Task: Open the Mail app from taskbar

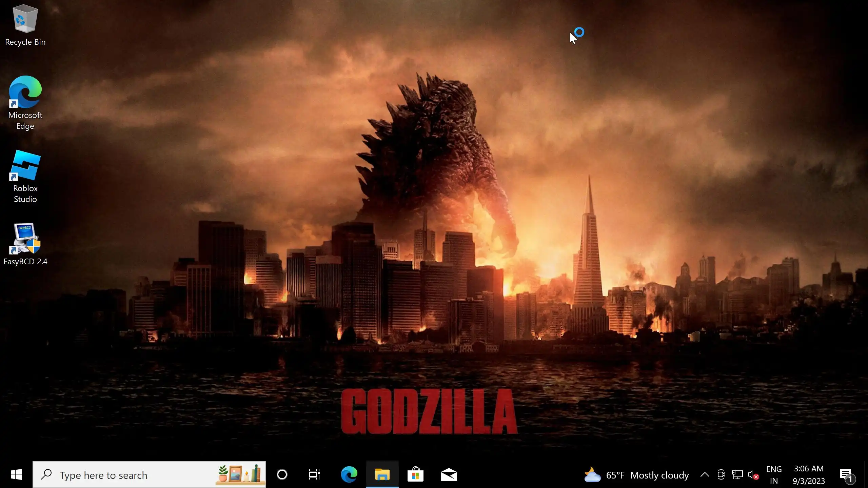Action: coord(449,475)
